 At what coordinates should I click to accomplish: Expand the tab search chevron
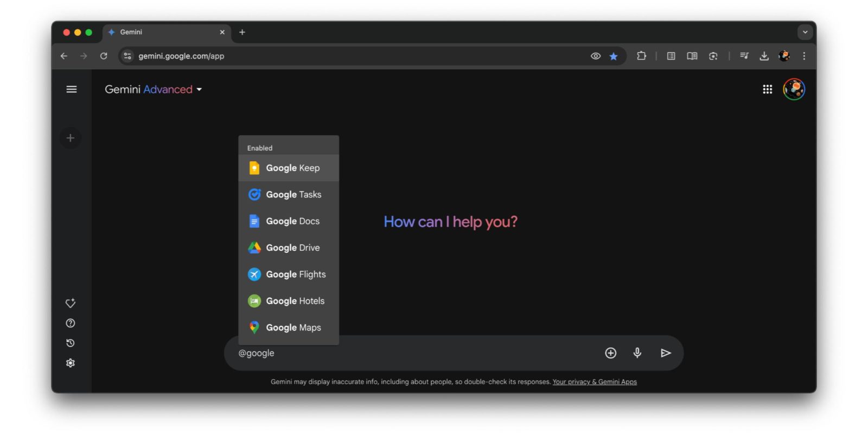click(805, 33)
